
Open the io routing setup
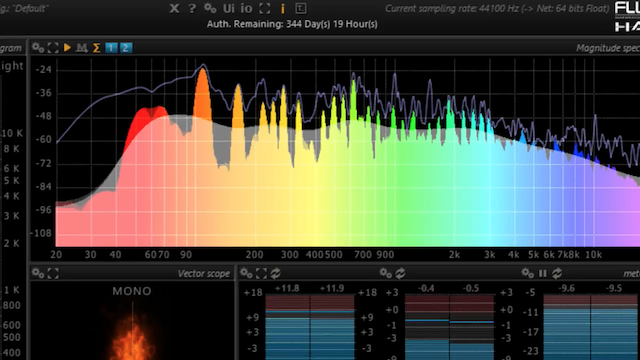[x=246, y=8]
